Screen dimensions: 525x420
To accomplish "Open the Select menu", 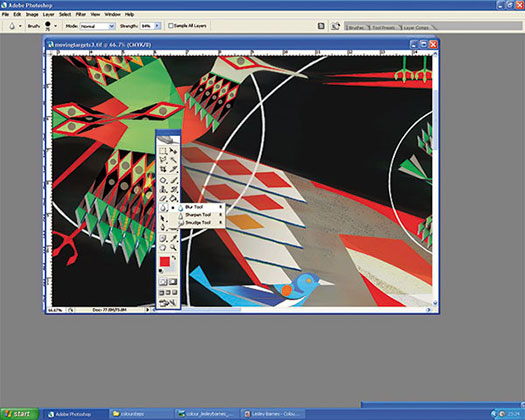I will point(65,14).
